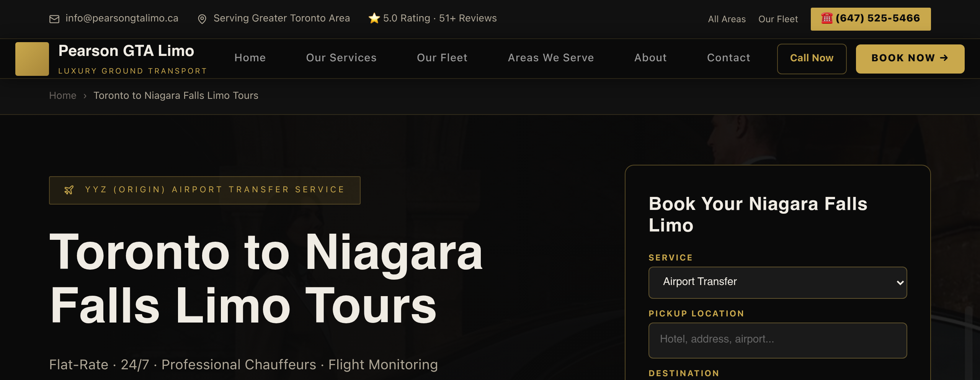Click the All Areas top bar link
This screenshot has height=380, width=980.
pyautogui.click(x=727, y=19)
